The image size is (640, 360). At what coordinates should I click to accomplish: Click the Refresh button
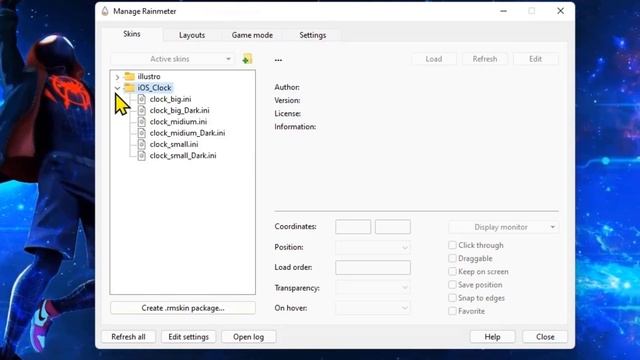click(484, 59)
